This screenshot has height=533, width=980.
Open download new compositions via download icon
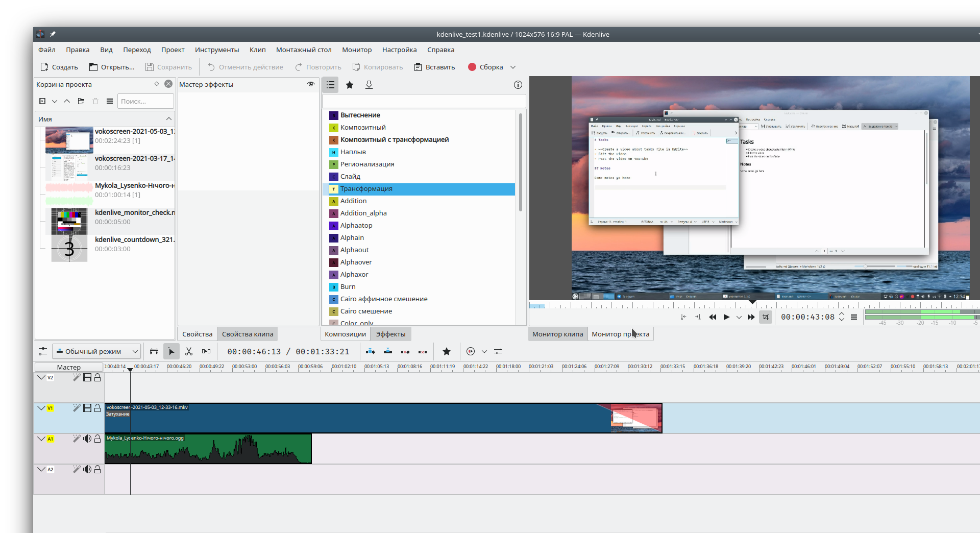pyautogui.click(x=369, y=85)
